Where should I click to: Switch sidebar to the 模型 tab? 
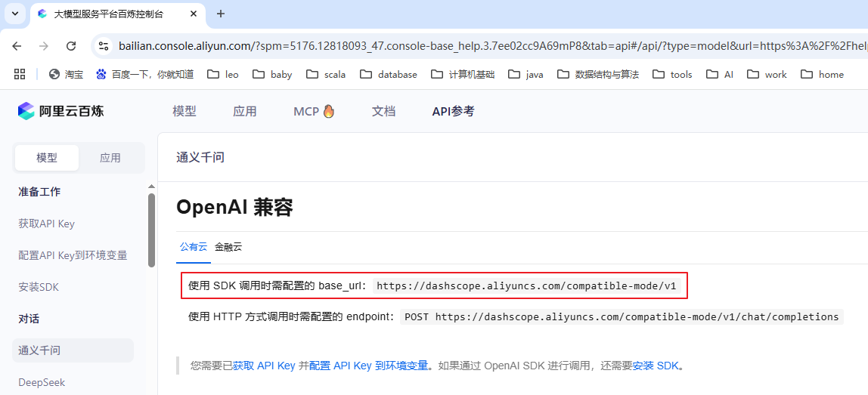tap(47, 158)
